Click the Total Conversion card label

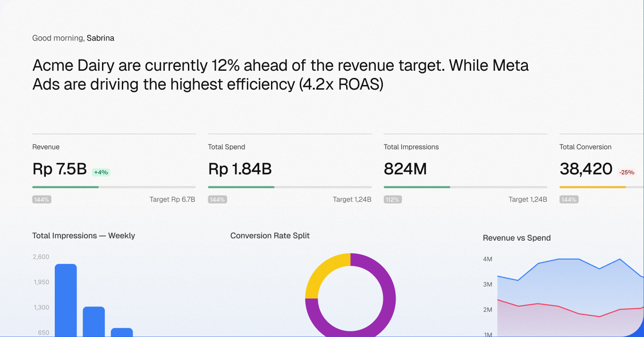pyautogui.click(x=585, y=147)
